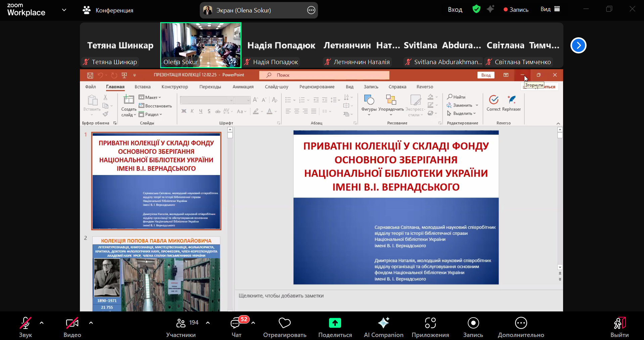Click the React (Отреагировать) heart icon

[x=284, y=323]
